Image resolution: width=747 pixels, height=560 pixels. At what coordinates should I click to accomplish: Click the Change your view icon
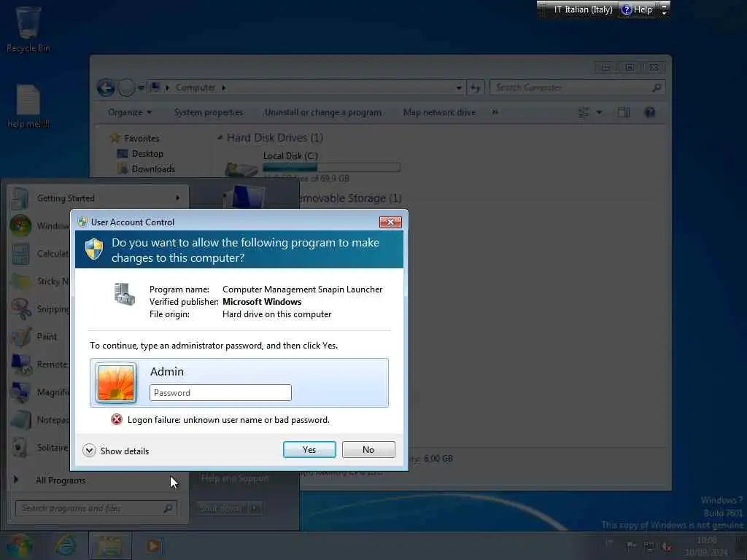pos(584,112)
